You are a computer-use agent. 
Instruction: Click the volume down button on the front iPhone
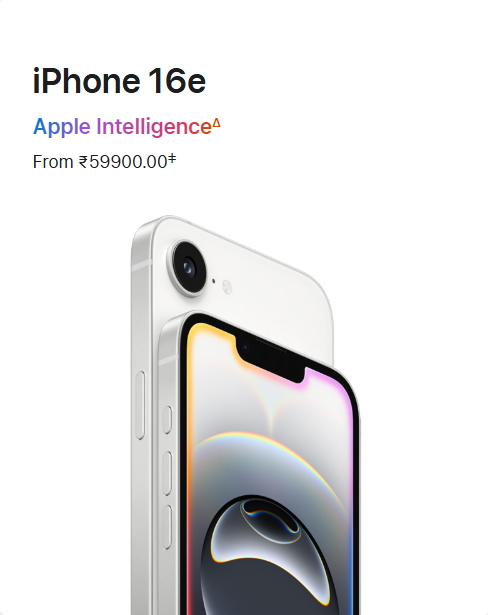coord(167,527)
